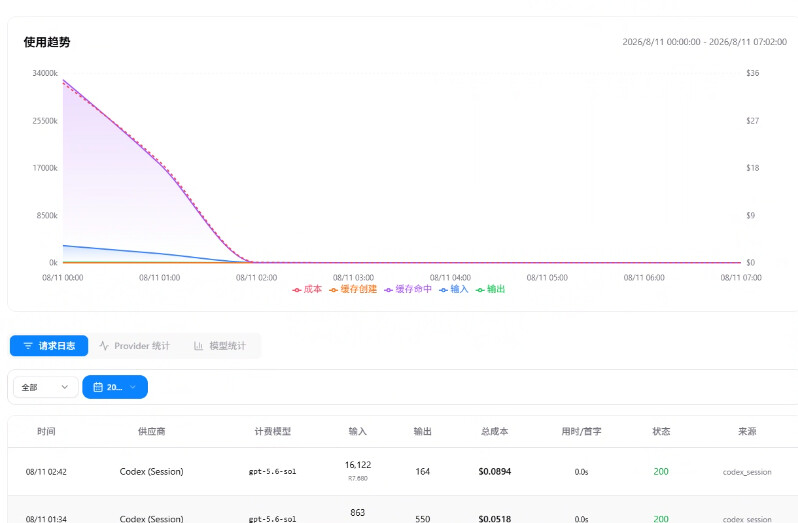Click the $36 right axis label
The width and height of the screenshot is (798, 523).
[x=753, y=73]
